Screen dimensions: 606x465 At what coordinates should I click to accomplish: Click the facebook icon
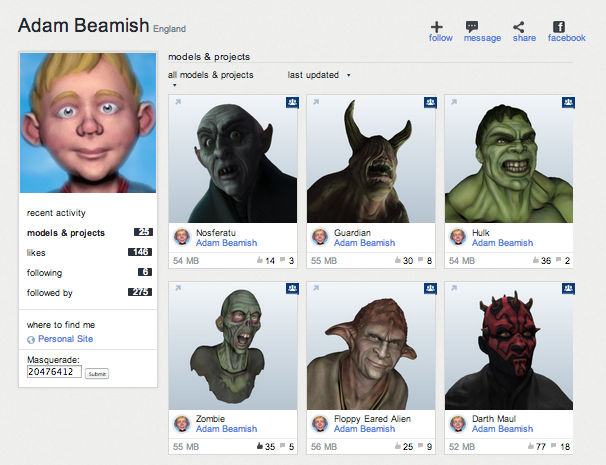click(x=559, y=27)
